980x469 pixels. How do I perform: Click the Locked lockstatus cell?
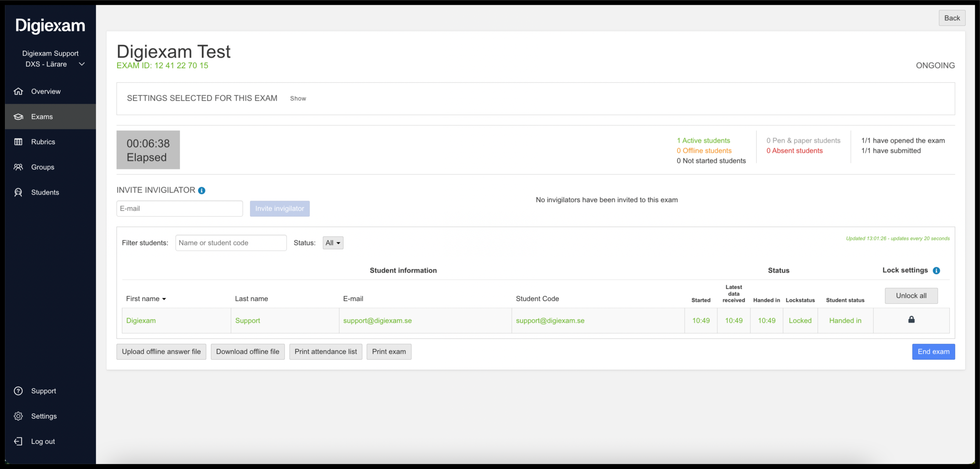800,320
